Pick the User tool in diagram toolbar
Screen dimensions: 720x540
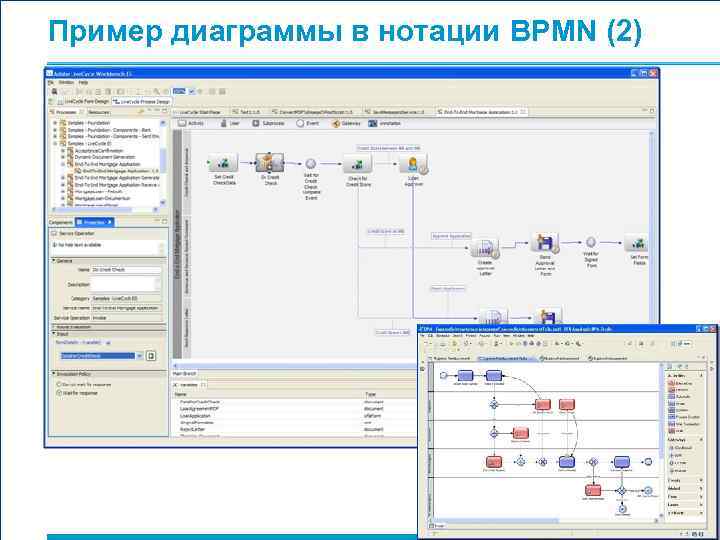(230, 124)
